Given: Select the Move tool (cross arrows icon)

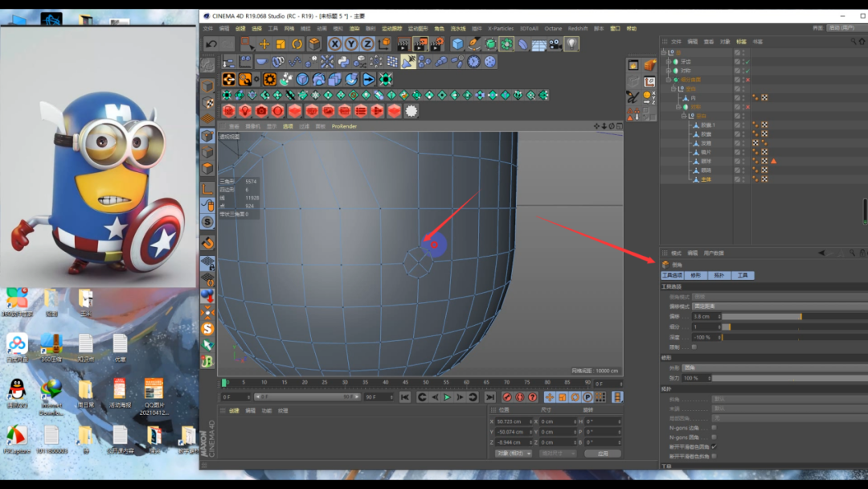Looking at the screenshot, I should pyautogui.click(x=264, y=43).
